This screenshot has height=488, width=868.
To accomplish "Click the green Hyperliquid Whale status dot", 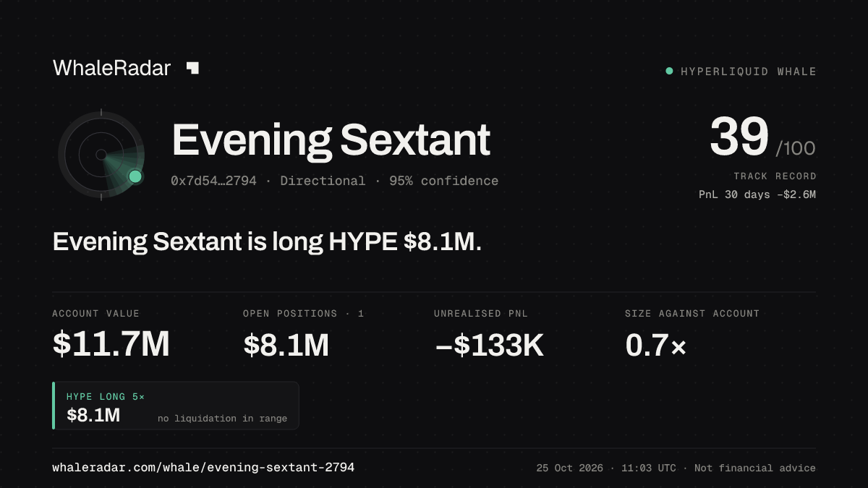I will pos(669,71).
